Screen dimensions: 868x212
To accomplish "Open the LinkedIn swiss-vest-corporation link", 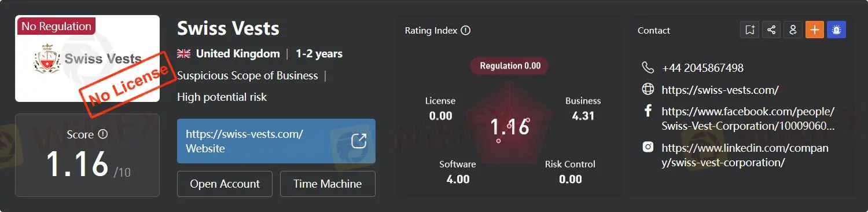I will pyautogui.click(x=745, y=155).
